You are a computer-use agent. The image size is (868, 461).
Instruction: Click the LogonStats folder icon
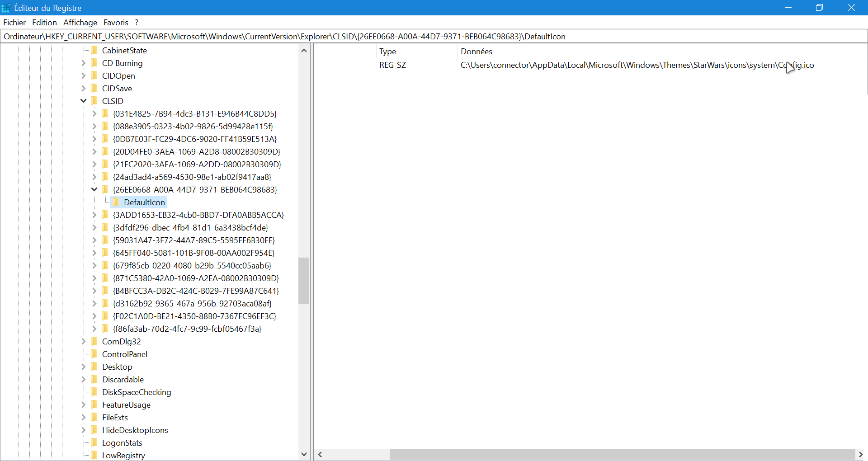[x=94, y=442]
